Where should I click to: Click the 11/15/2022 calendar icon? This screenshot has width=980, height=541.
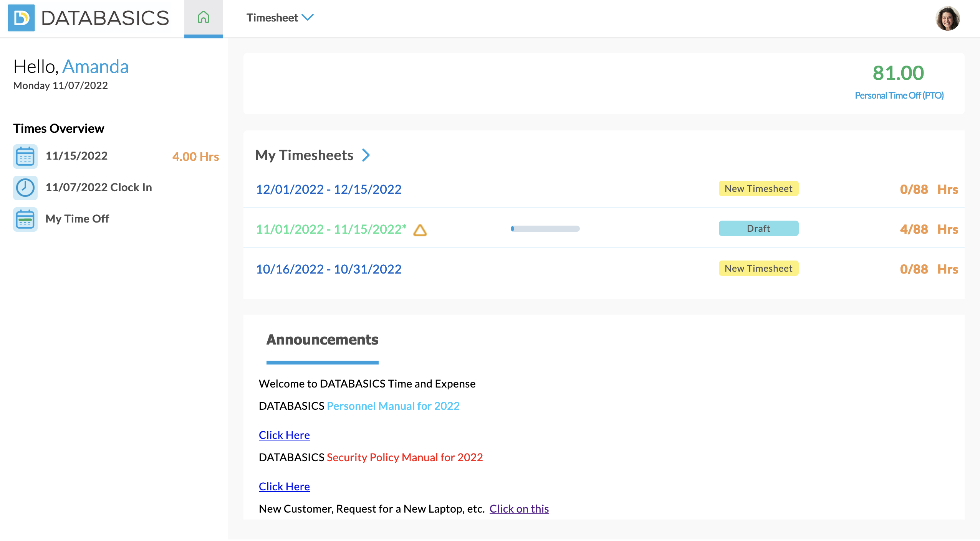(25, 157)
